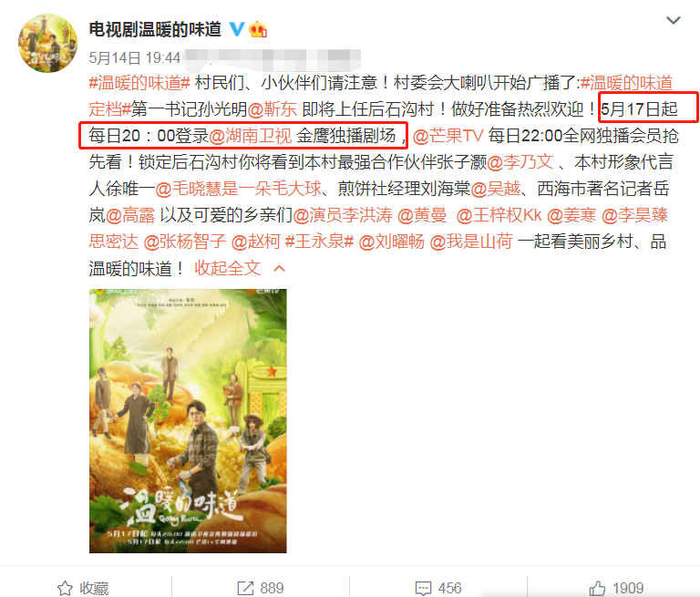The height and width of the screenshot is (597, 700).
Task: Click the 收藏 star icon
Action: [66, 588]
